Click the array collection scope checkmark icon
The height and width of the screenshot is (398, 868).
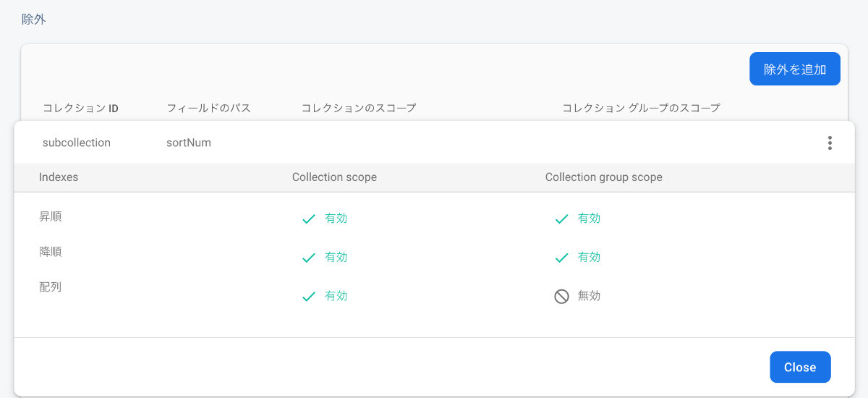(x=309, y=297)
